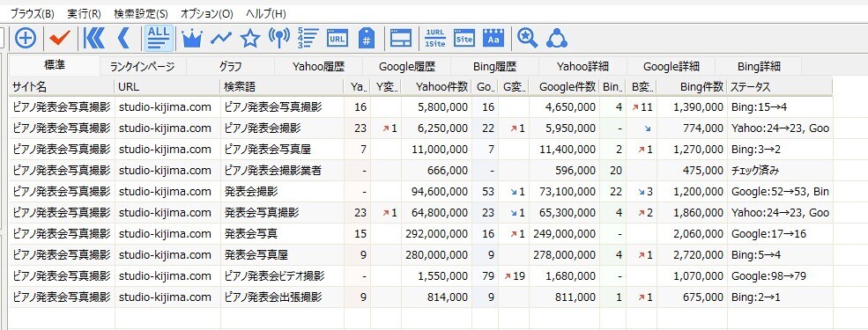Click the magnifier search zoom icon
The height and width of the screenshot is (330, 868).
527,38
